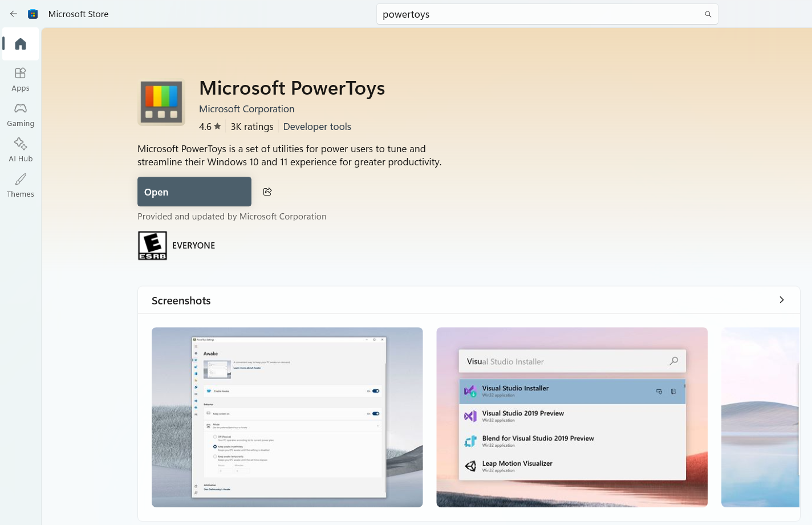Select the Gaming section in the sidebar
The height and width of the screenshot is (525, 812).
point(21,115)
